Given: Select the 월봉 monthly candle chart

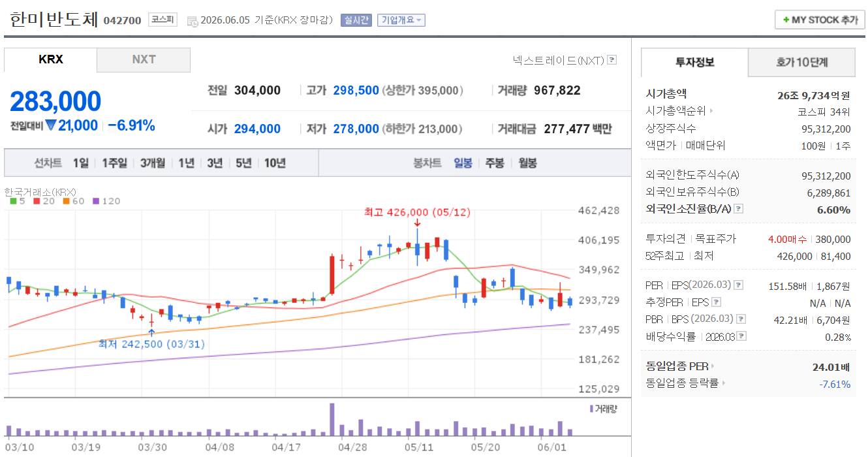Looking at the screenshot, I should point(527,163).
